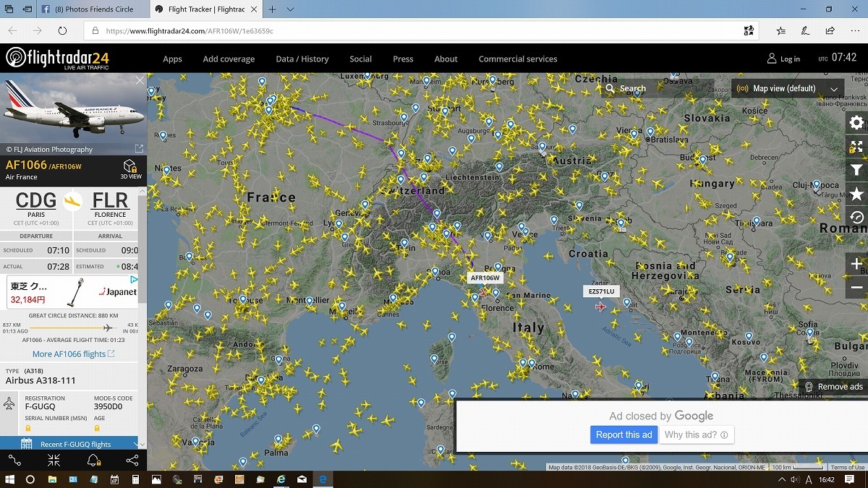The width and height of the screenshot is (868, 488).
Task: Open browser Settings and more menu
Action: [x=854, y=31]
